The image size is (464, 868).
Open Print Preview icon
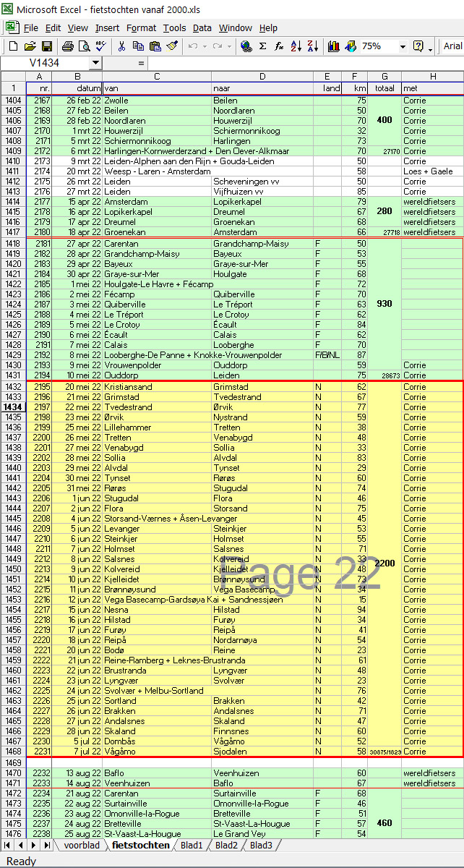[84, 46]
